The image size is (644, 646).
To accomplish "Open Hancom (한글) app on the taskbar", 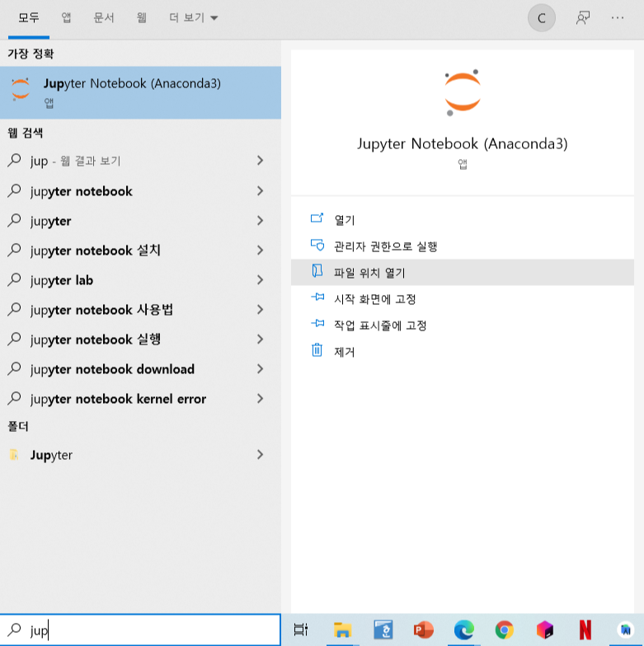I will 383,630.
